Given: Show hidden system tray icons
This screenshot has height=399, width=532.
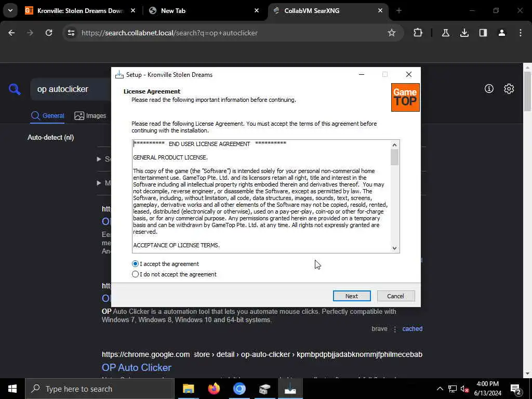Looking at the screenshot, I should tap(440, 389).
